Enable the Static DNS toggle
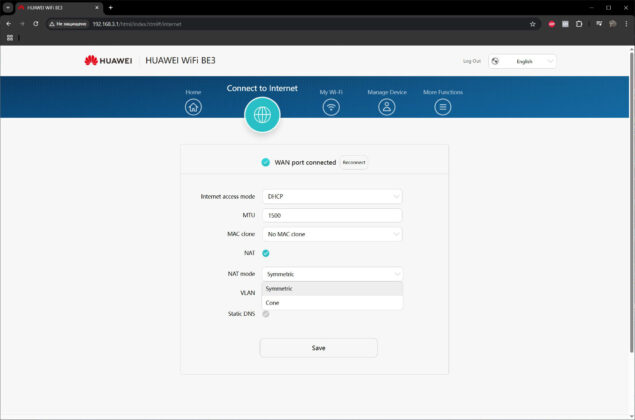635x420 pixels. (x=266, y=314)
